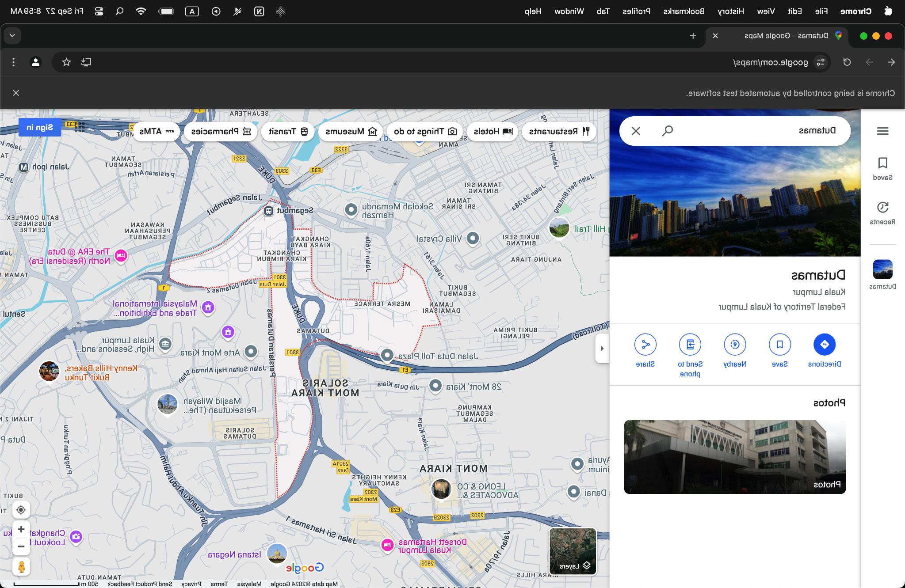The width and height of the screenshot is (905, 588).
Task: Select Kenny Hills Bakers photo marker
Action: pyautogui.click(x=49, y=372)
